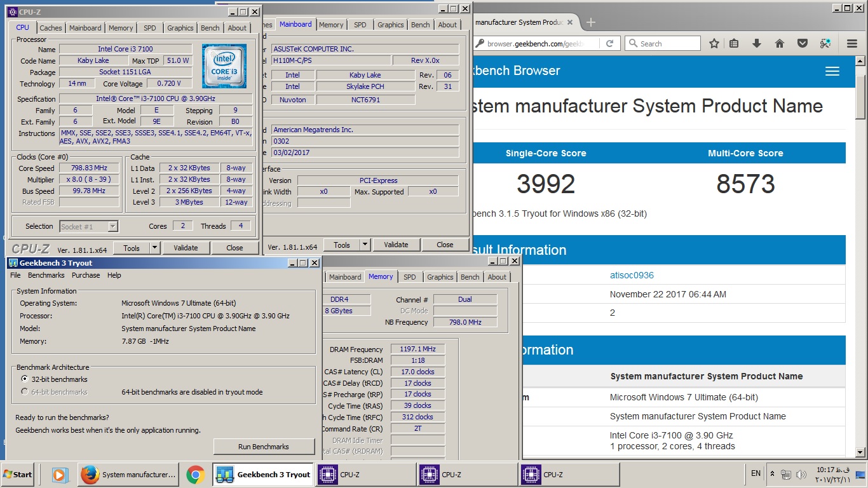Click the CPU-Z title bar icon of CPU window
The image size is (868, 488).
click(13, 11)
